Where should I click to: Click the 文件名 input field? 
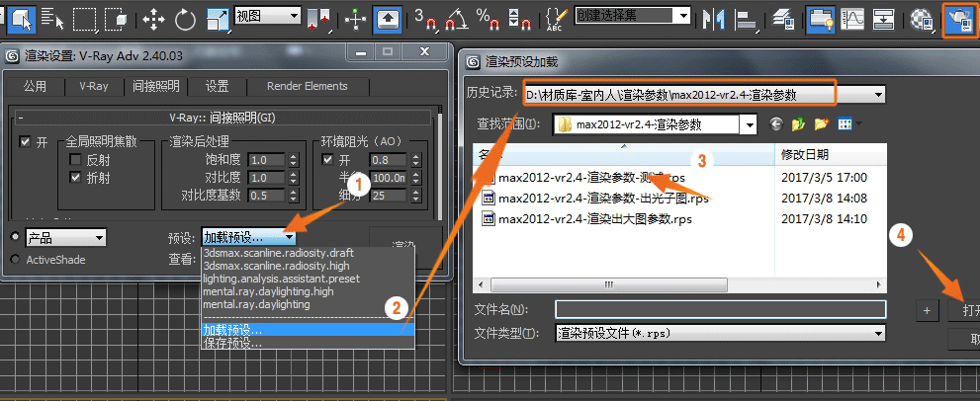pyautogui.click(x=720, y=309)
